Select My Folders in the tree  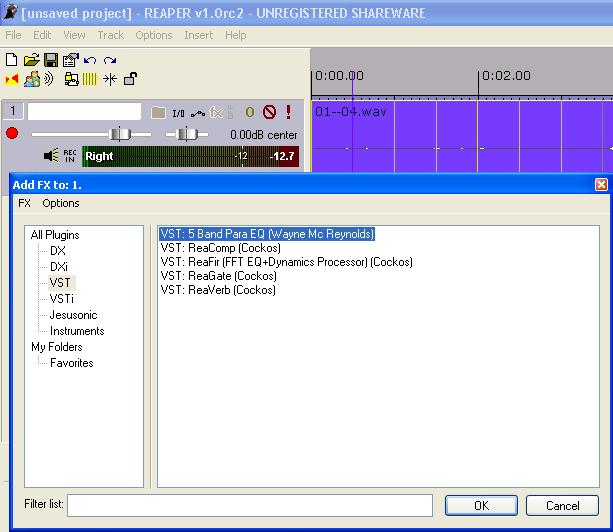pos(57,347)
